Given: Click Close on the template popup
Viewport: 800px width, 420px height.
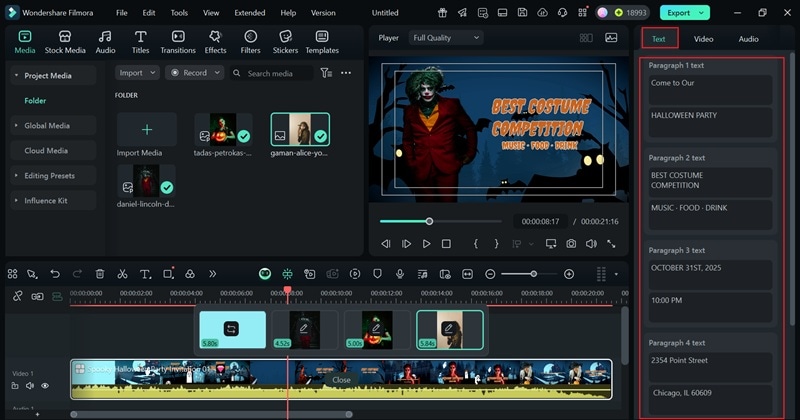Looking at the screenshot, I should [x=341, y=380].
